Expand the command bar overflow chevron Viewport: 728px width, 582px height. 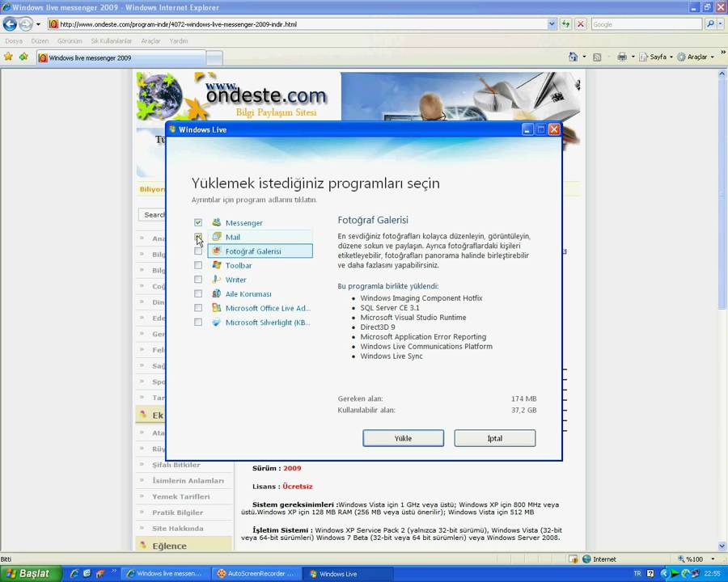pos(723,52)
